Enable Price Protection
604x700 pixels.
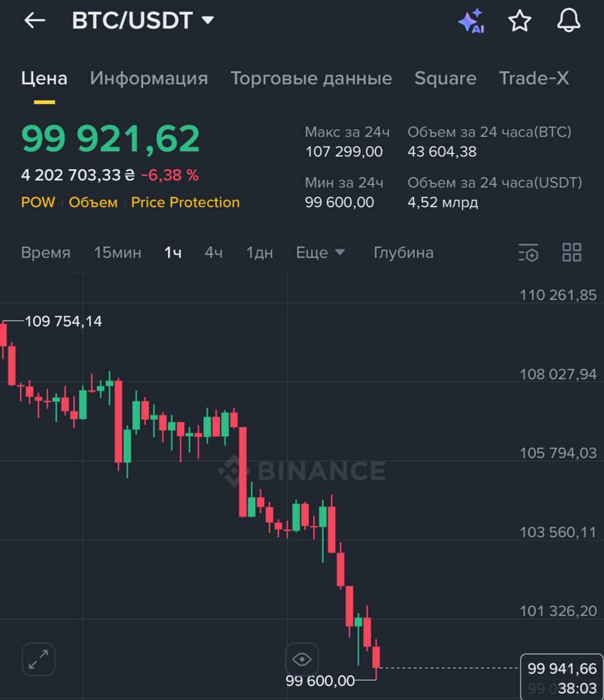185,202
